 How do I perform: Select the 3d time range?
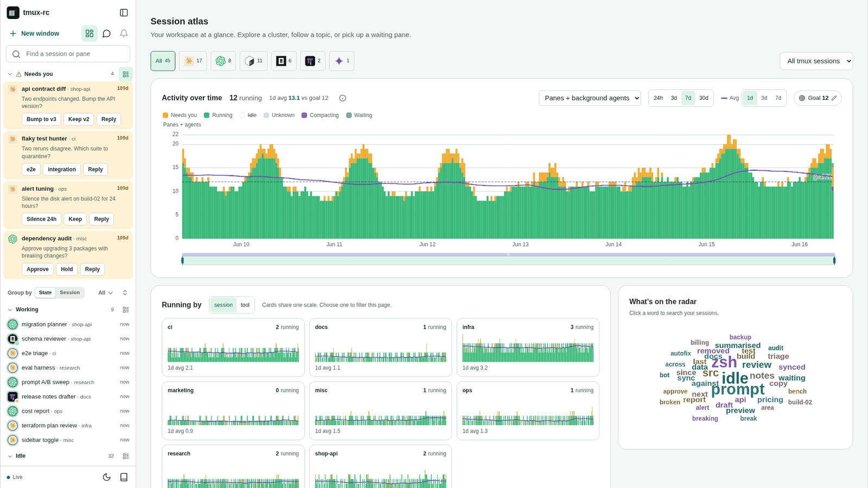tap(674, 98)
